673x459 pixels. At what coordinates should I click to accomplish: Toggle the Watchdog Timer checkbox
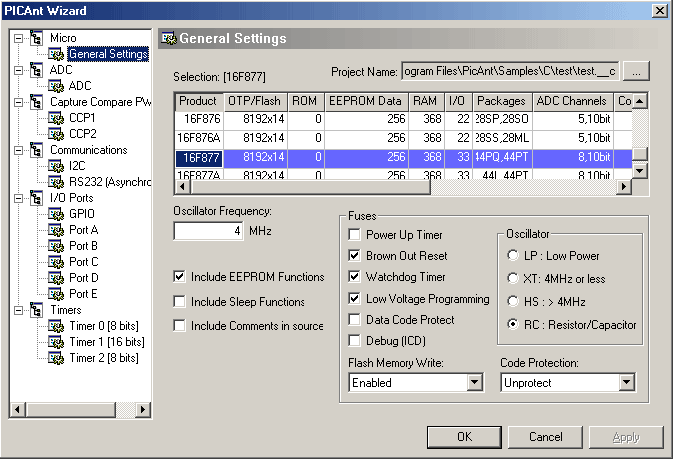354,277
